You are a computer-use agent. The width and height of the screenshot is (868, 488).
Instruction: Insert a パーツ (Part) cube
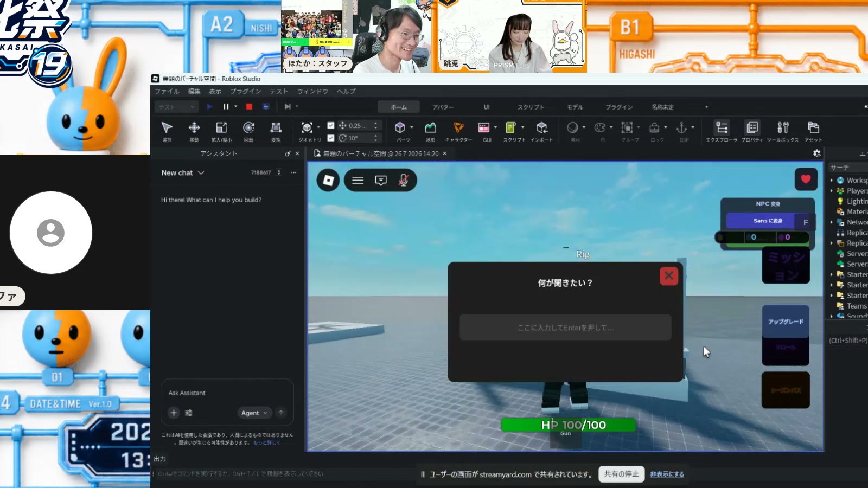tap(400, 128)
